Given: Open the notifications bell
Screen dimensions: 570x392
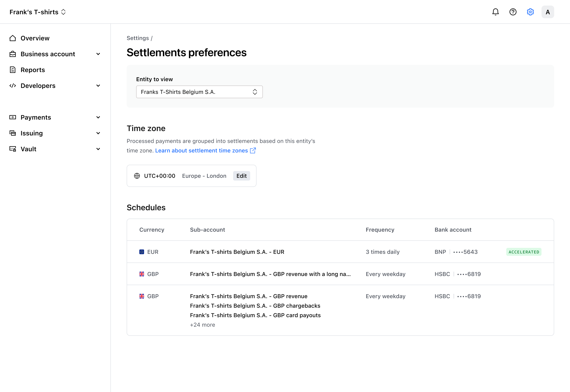Looking at the screenshot, I should [495, 12].
